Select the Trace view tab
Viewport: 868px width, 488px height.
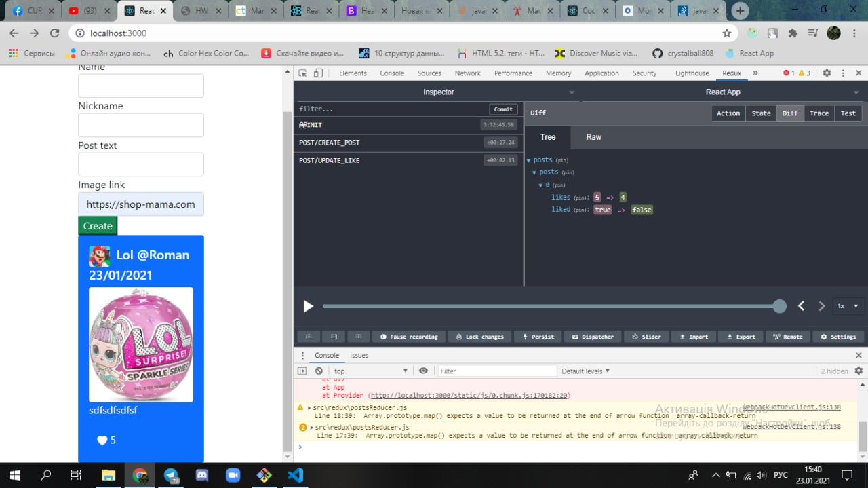tap(819, 113)
